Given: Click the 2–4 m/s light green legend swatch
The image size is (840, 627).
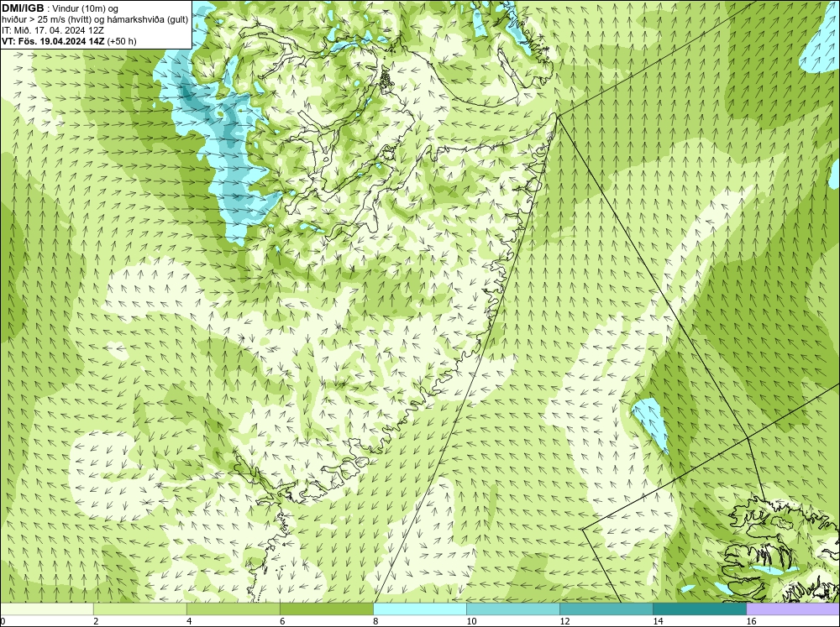Looking at the screenshot, I should point(139,609).
